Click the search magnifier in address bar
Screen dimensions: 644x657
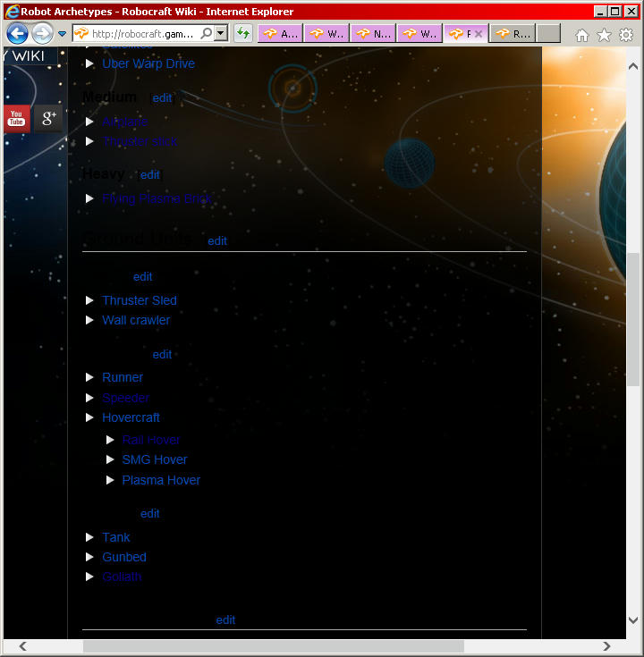click(207, 33)
